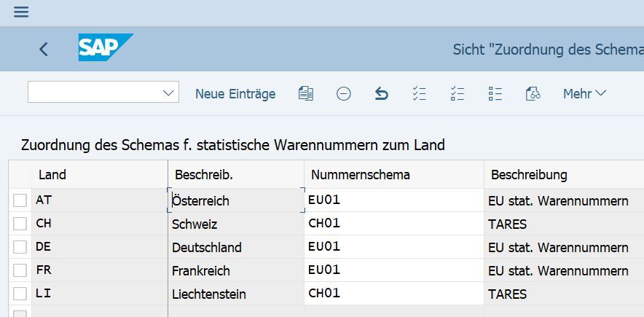Click the Nummernschema field for Schweiz
Screen dimensions: 644x317
point(393,224)
